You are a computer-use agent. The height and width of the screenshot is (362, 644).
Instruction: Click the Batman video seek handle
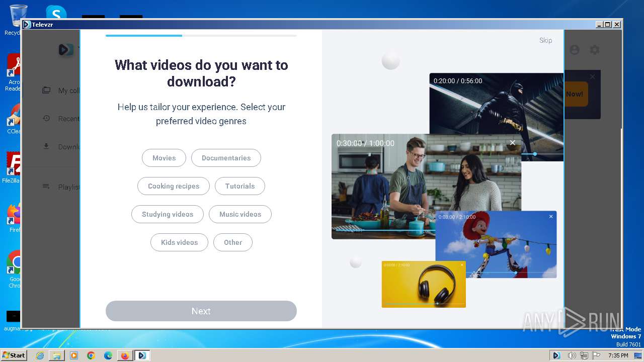click(535, 154)
